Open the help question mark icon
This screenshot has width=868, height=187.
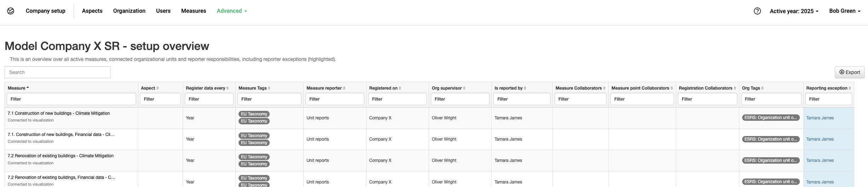[x=757, y=11]
